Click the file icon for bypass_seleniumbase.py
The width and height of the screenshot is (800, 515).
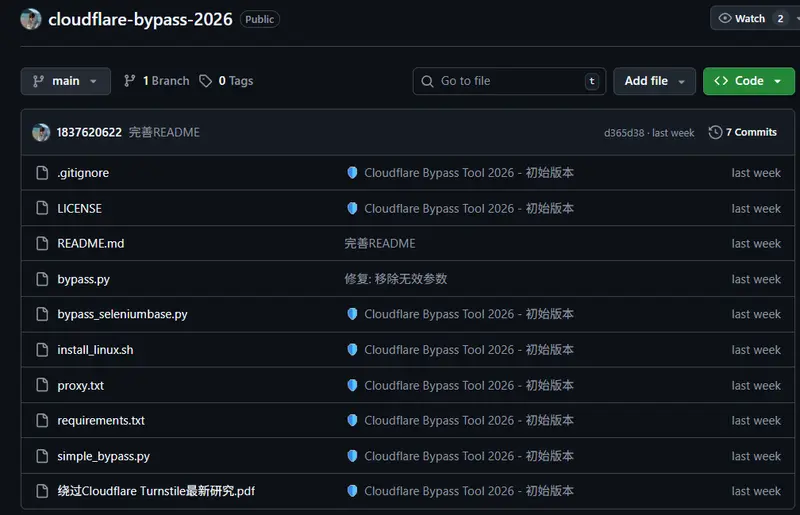pyautogui.click(x=42, y=314)
